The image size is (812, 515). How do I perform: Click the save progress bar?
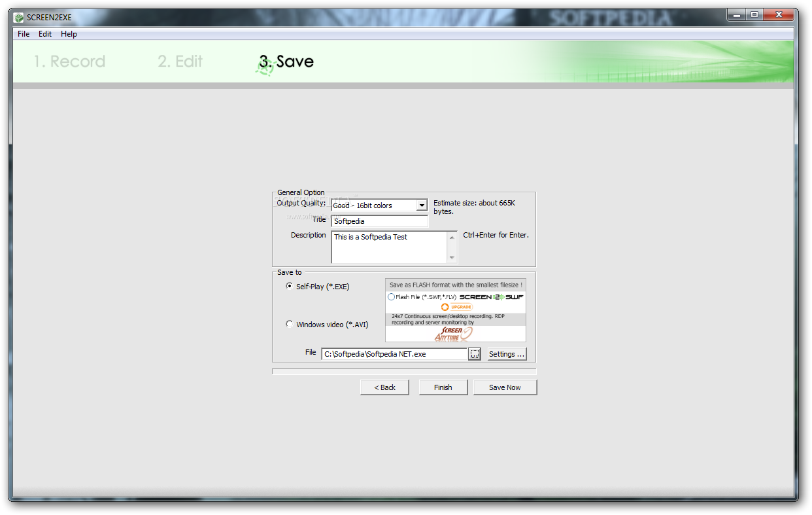click(404, 372)
